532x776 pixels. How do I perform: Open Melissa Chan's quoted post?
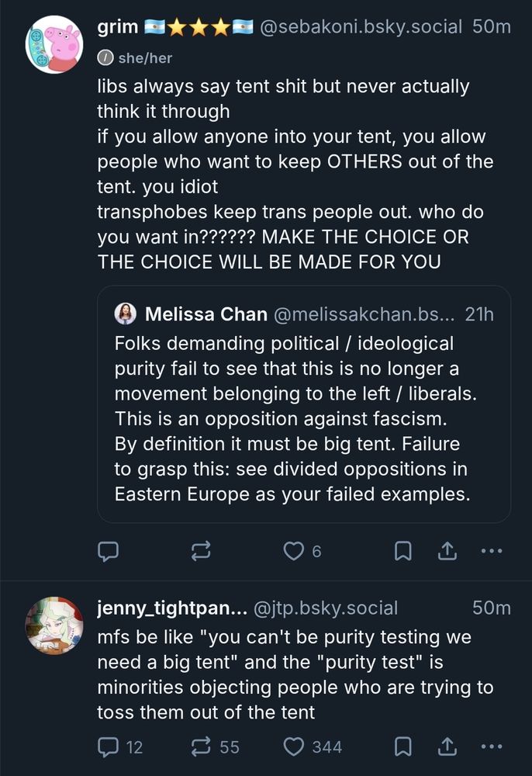(304, 419)
